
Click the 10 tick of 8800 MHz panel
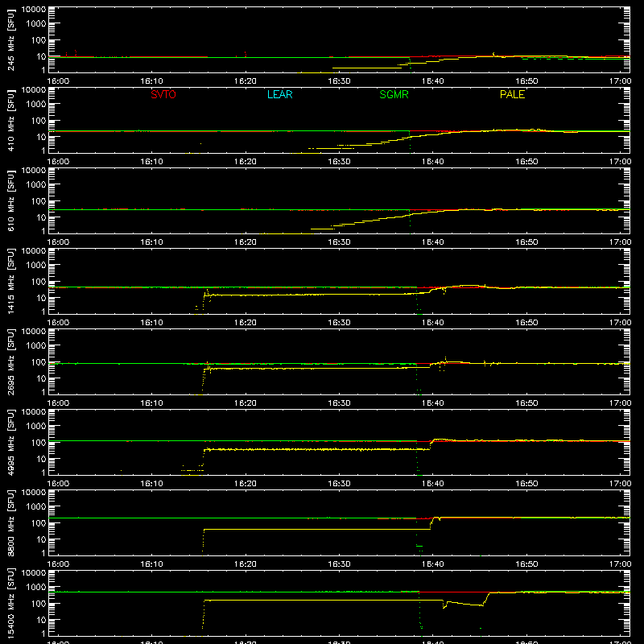(41, 539)
